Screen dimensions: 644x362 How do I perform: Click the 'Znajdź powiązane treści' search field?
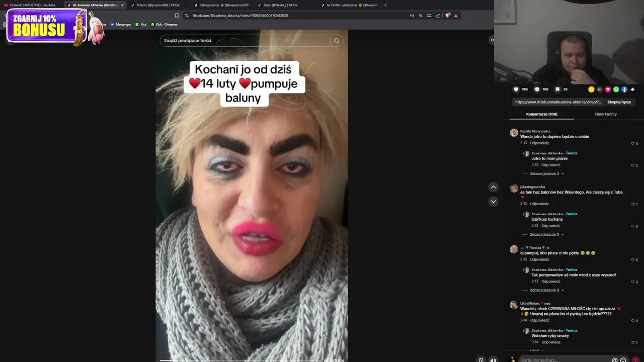tap(245, 41)
